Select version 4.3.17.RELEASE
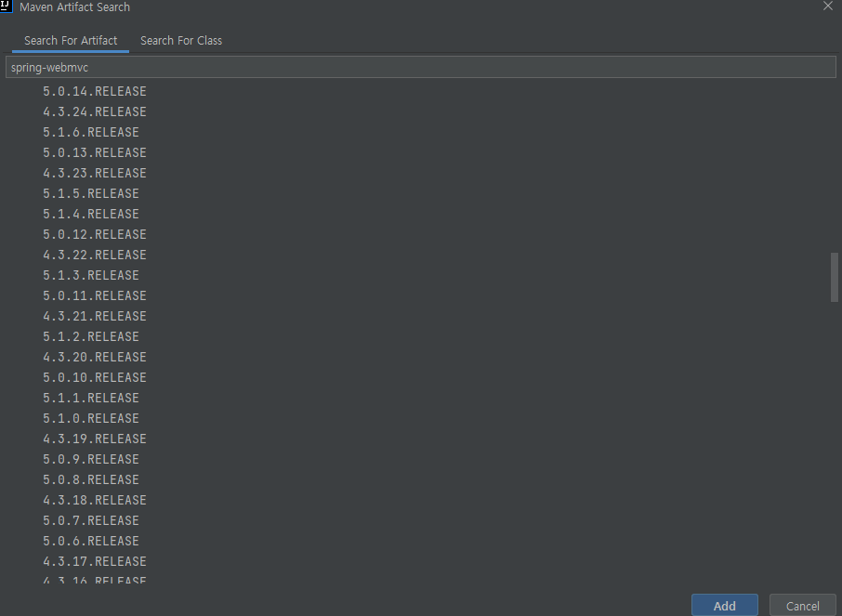842x616 pixels. pos(95,560)
